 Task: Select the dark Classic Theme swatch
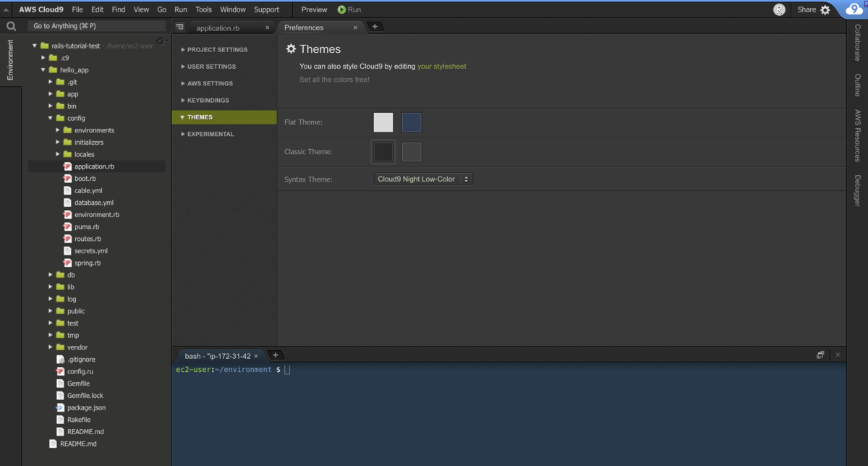383,152
